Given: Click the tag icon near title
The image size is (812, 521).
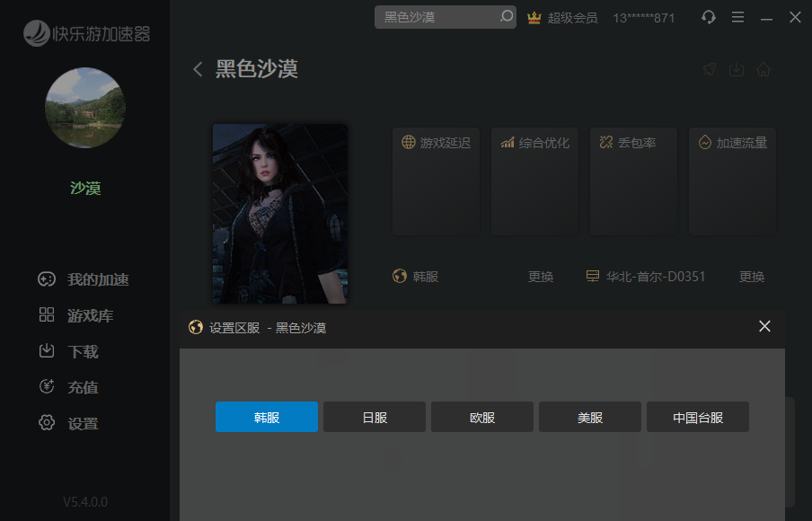Looking at the screenshot, I should click(710, 69).
